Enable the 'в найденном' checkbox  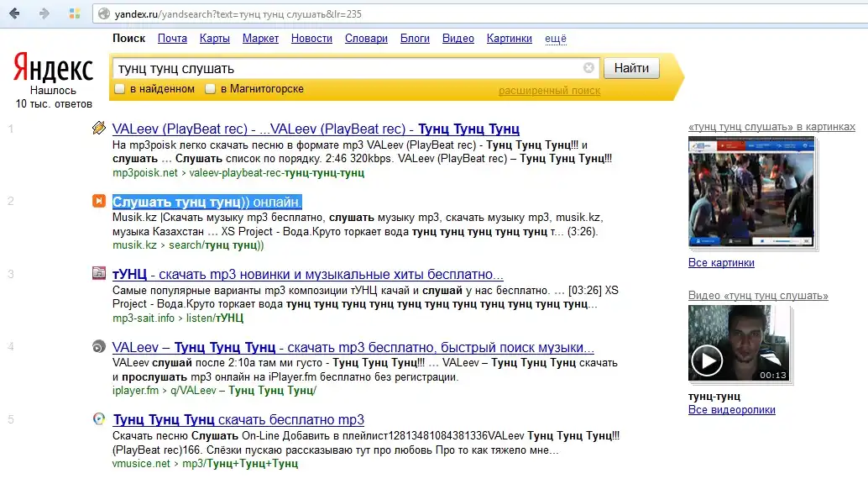120,89
